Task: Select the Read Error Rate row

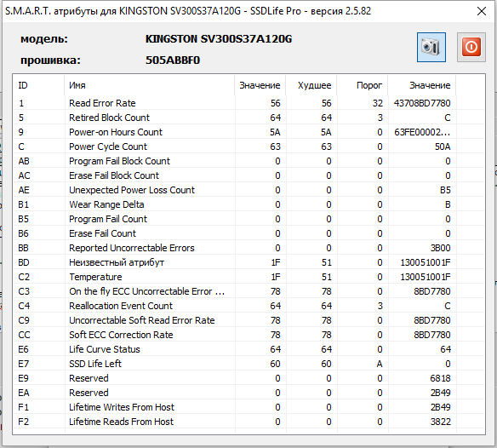Action: tap(248, 103)
